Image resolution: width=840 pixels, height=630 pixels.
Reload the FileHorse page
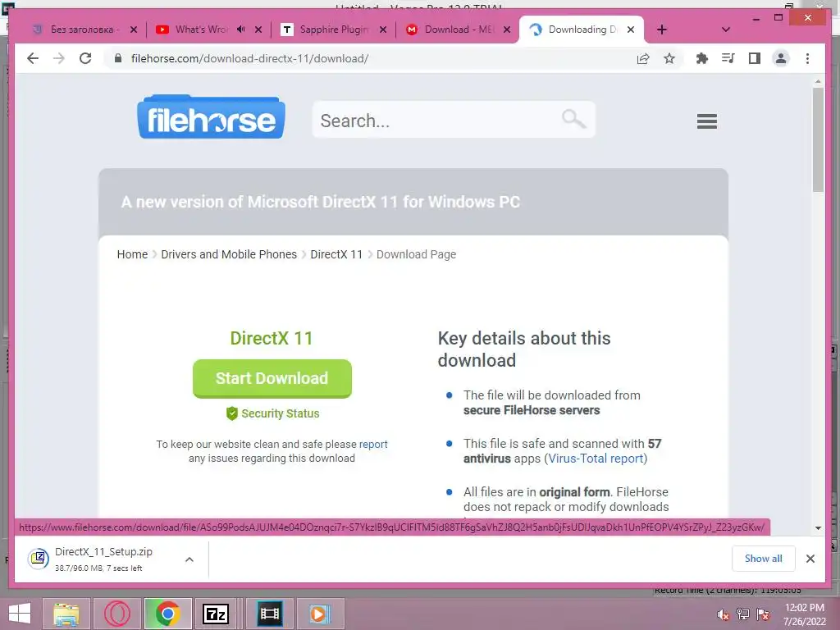coord(85,58)
